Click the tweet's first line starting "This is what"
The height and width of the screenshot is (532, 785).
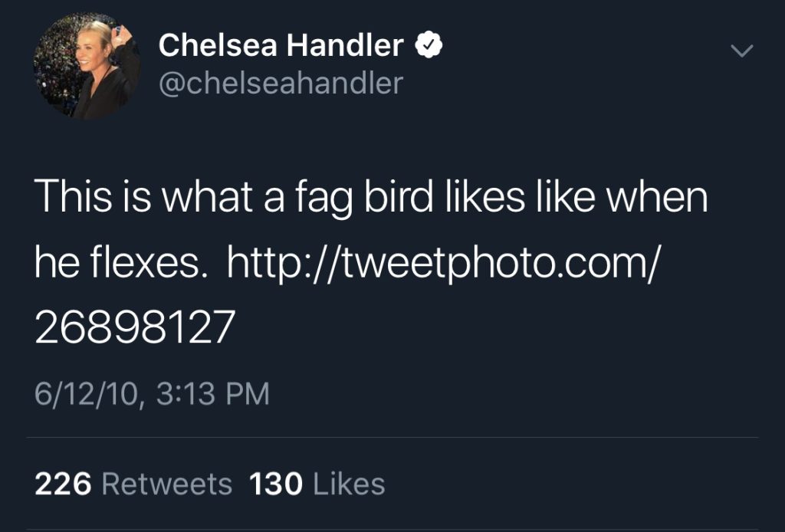(371, 197)
